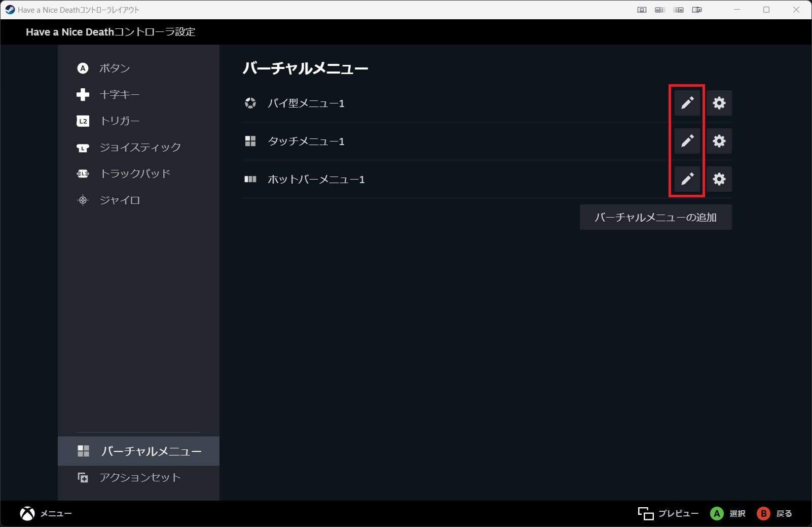This screenshot has width=812, height=527.
Task: Click the ホットバーメニュー1 row label
Action: pyautogui.click(x=316, y=180)
